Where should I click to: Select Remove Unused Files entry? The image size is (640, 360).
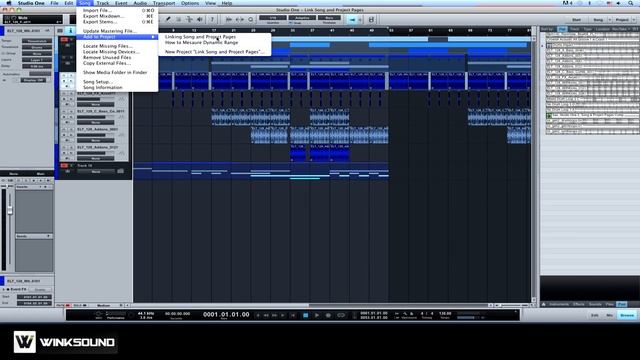point(117,58)
